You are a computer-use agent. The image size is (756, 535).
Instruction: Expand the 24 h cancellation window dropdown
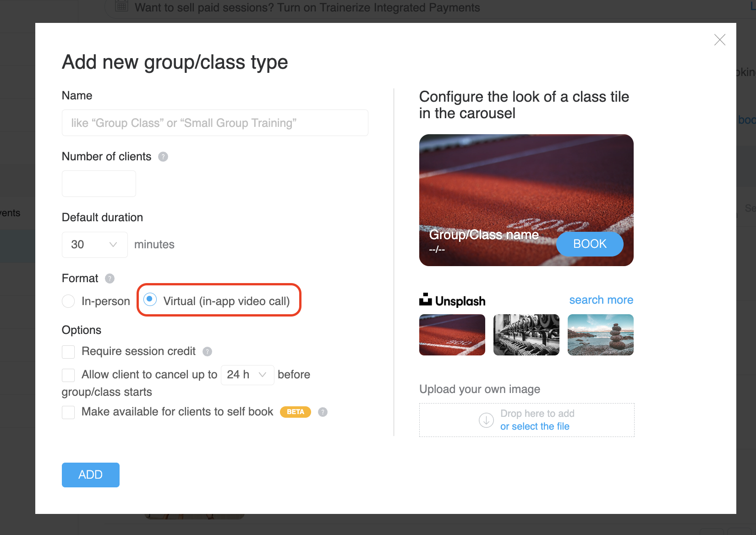(x=247, y=375)
